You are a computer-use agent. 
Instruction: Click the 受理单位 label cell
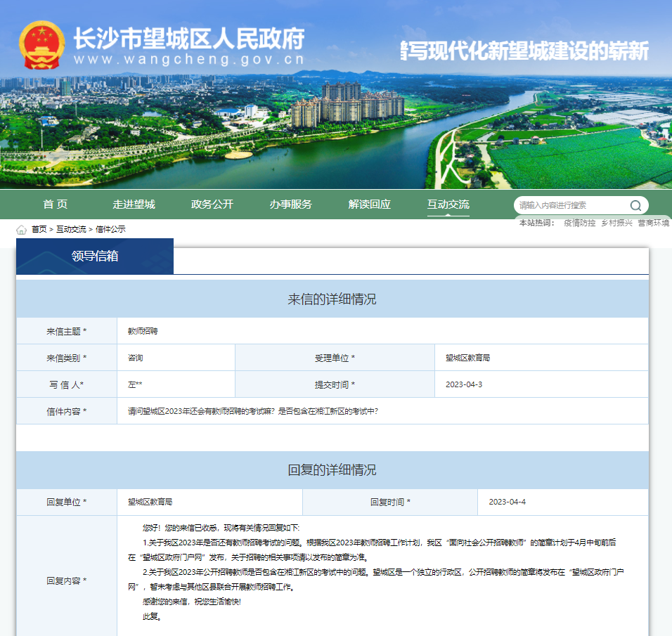pos(335,358)
